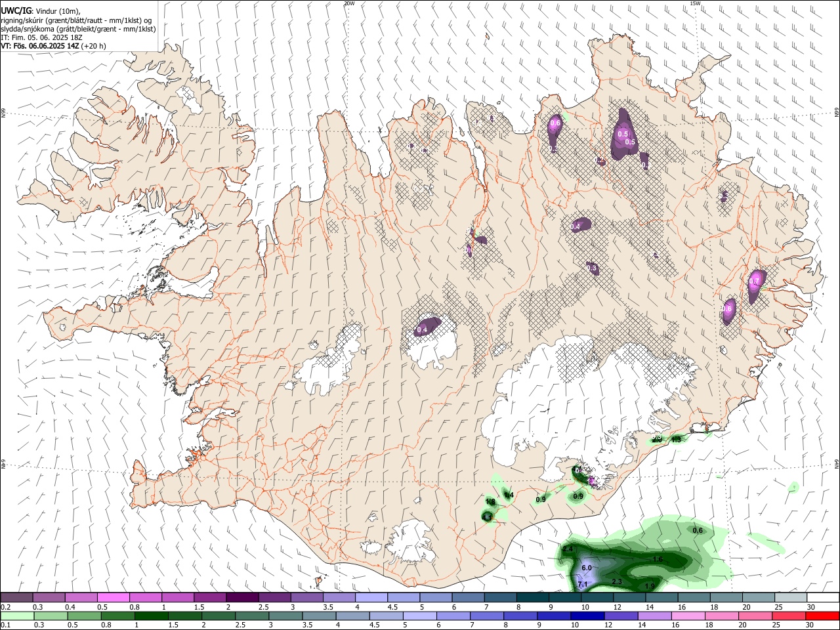The image size is (840, 630).
Task: Click the '0.7' snowfall value in east Iceland
Action: tap(754, 282)
